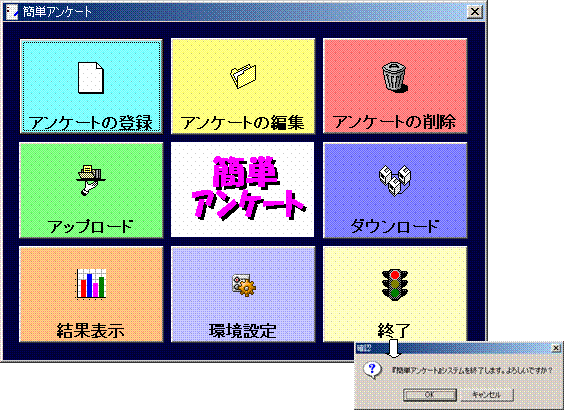Click the traffic light icon to exit

tap(395, 284)
